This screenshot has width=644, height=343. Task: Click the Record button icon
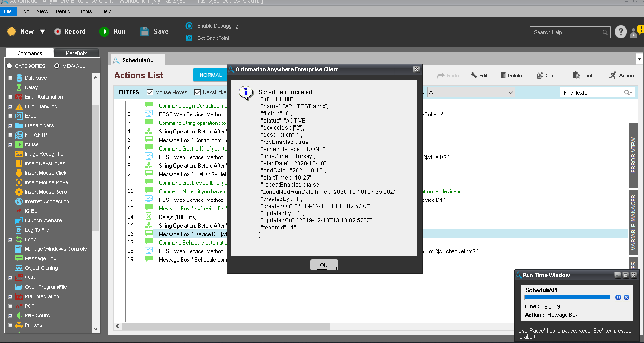pyautogui.click(x=58, y=31)
